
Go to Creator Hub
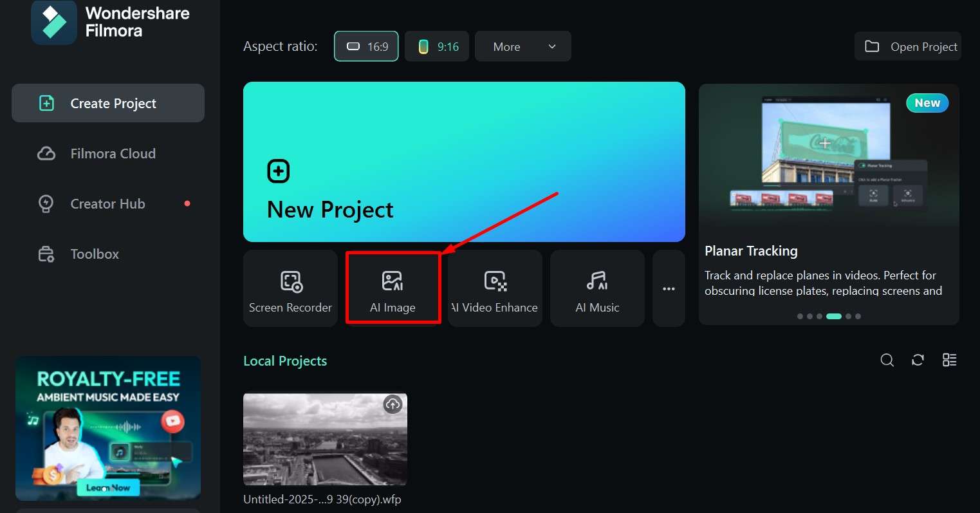pyautogui.click(x=108, y=203)
